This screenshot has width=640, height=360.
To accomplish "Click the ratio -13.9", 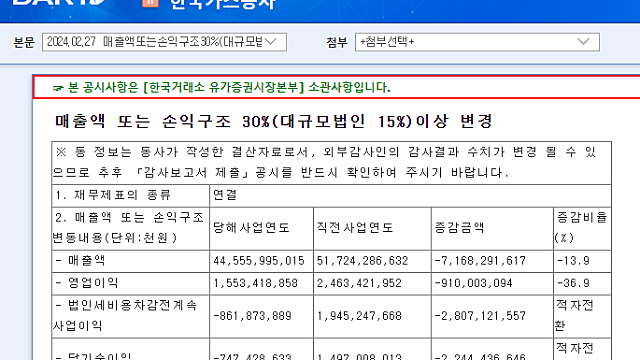I will (x=573, y=261).
